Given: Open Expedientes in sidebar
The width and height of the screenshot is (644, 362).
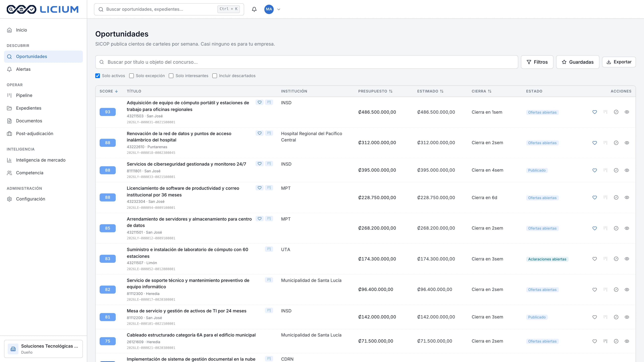Looking at the screenshot, I should pos(43,108).
